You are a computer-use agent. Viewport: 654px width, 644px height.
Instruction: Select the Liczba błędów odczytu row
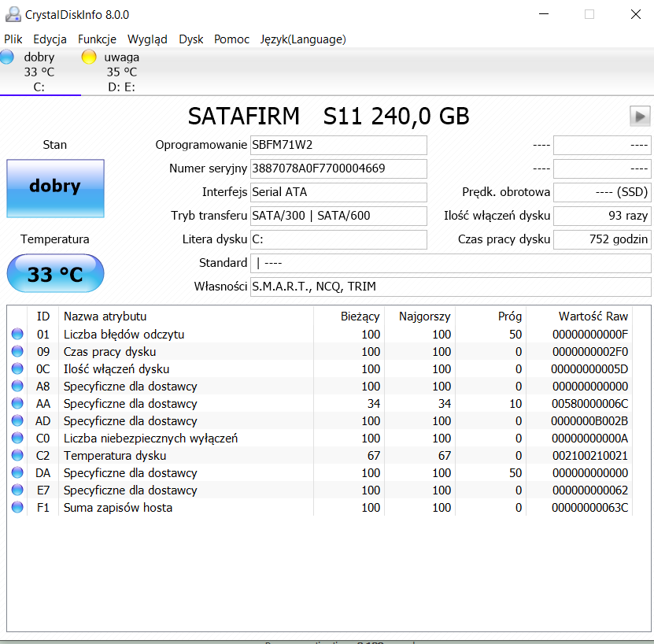coord(320,335)
